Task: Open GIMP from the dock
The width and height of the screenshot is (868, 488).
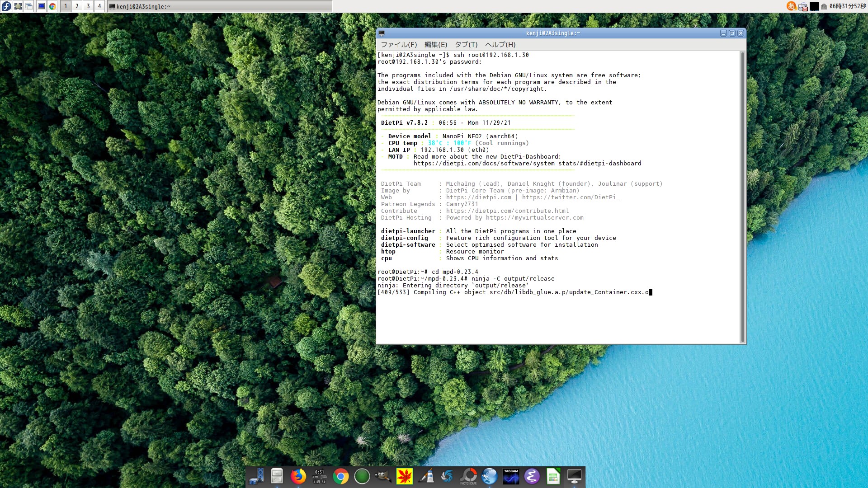Action: pyautogui.click(x=383, y=476)
